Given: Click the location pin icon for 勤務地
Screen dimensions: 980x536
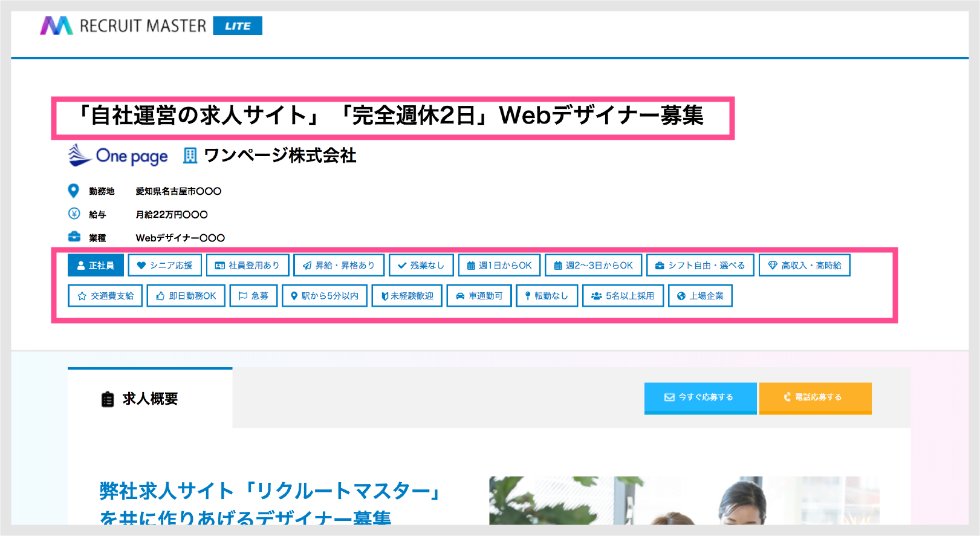Looking at the screenshot, I should [x=73, y=191].
